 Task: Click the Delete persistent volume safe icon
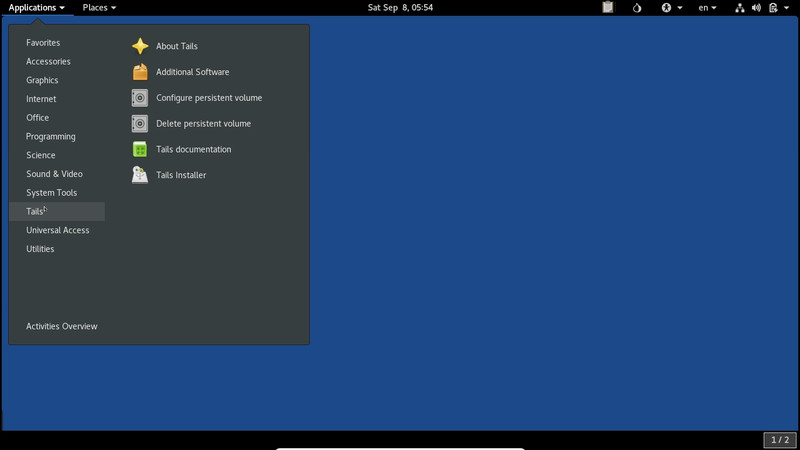[140, 123]
